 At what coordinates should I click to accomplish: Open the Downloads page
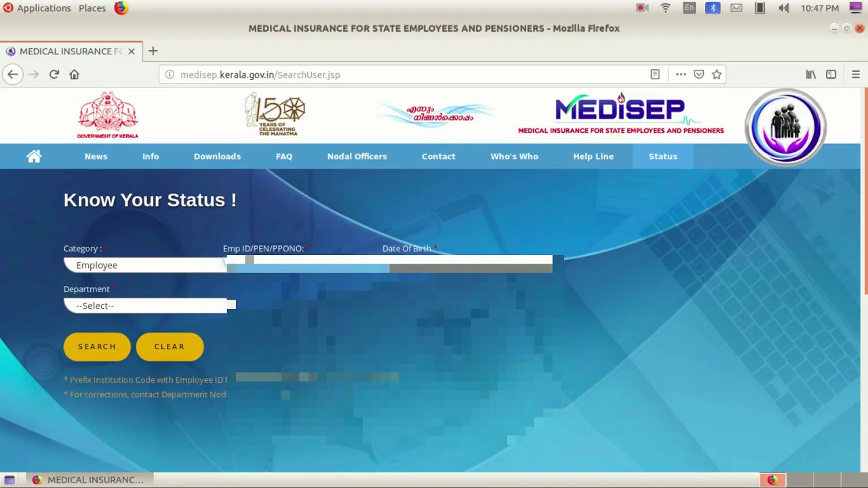coord(218,157)
